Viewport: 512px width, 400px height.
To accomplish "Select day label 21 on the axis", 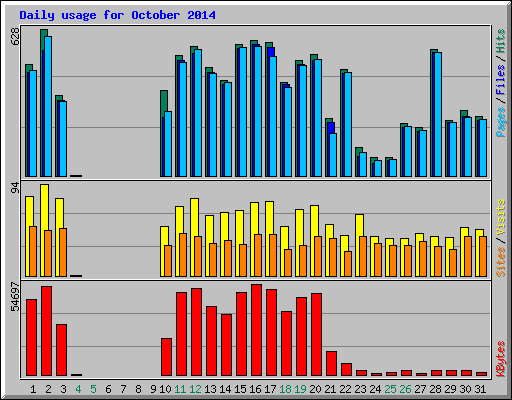I will (x=330, y=389).
